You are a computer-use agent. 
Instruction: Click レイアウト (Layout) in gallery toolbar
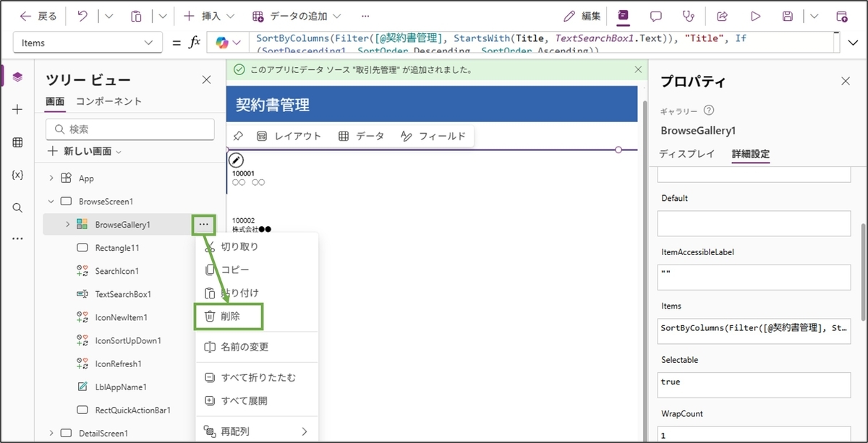289,136
